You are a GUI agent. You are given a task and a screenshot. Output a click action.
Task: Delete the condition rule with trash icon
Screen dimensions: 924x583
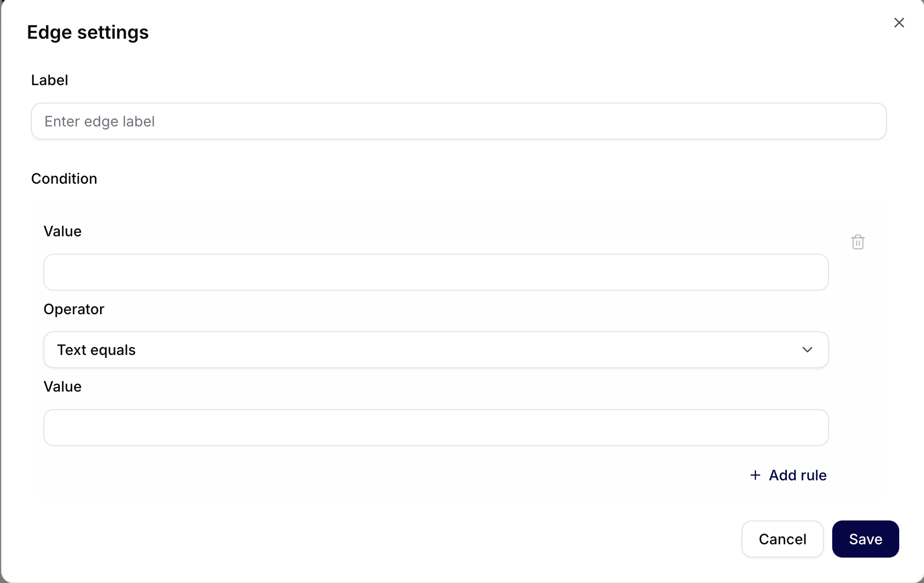[x=857, y=242]
